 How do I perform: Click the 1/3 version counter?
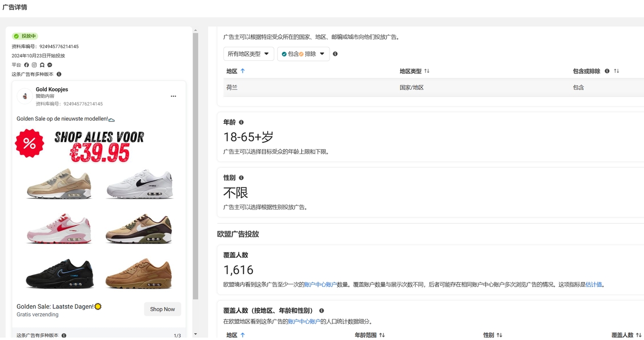click(x=177, y=335)
